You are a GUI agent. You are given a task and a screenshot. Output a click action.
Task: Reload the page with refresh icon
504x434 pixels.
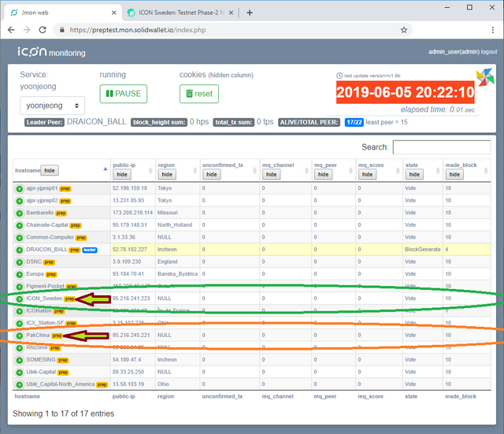pyautogui.click(x=43, y=30)
